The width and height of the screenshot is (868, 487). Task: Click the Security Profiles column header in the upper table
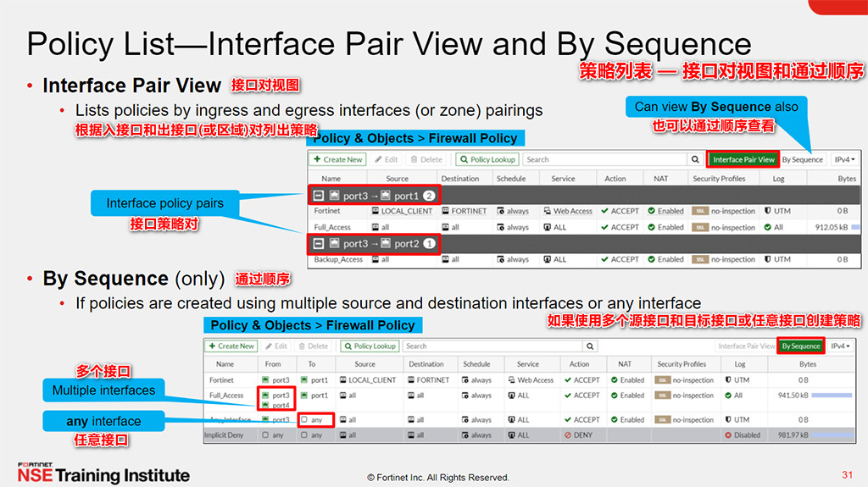click(x=719, y=179)
